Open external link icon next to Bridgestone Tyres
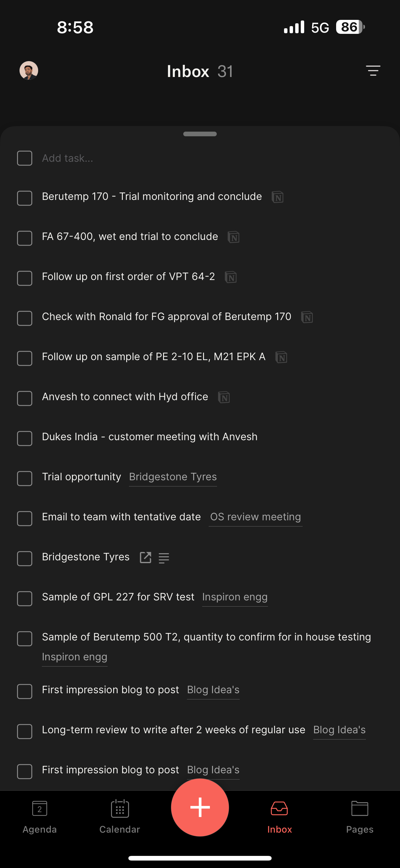The height and width of the screenshot is (868, 400). click(x=145, y=557)
